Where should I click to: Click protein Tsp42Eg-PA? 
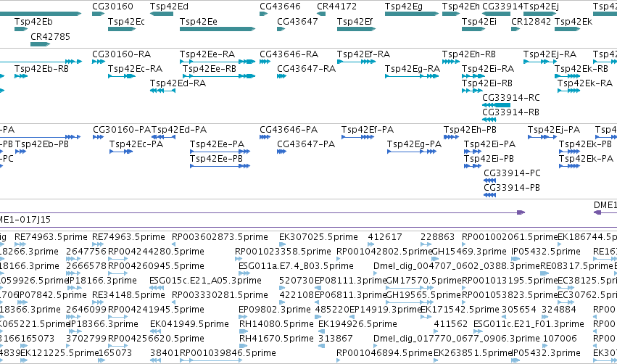414,144
